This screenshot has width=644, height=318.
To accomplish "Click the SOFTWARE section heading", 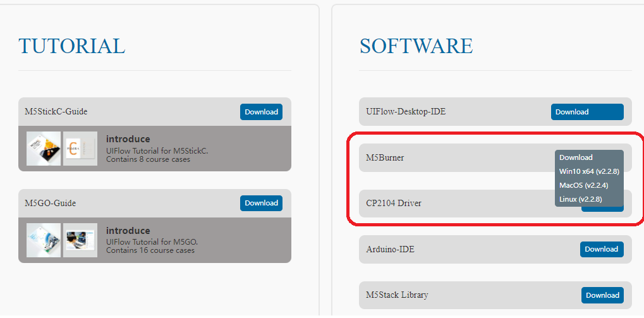I will 416,46.
